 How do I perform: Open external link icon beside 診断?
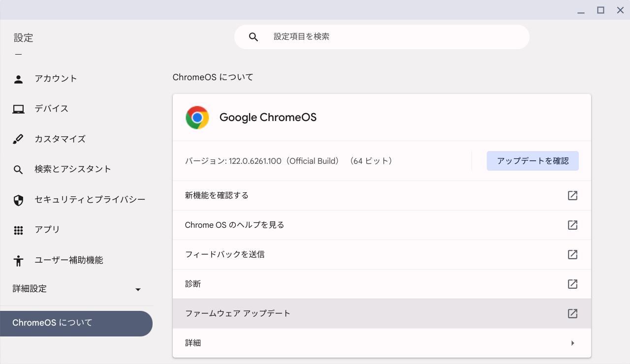pyautogui.click(x=572, y=284)
